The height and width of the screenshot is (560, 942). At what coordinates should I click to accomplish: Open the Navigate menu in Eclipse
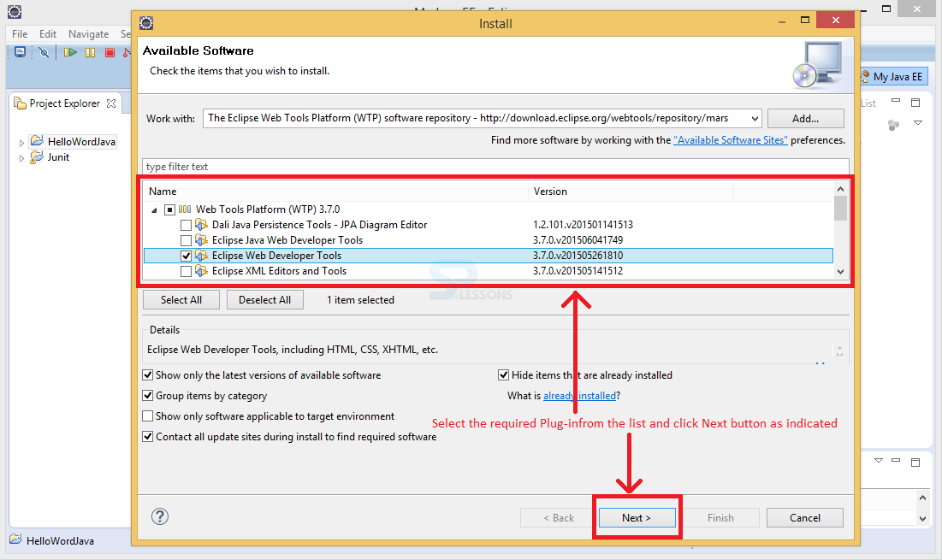[89, 33]
